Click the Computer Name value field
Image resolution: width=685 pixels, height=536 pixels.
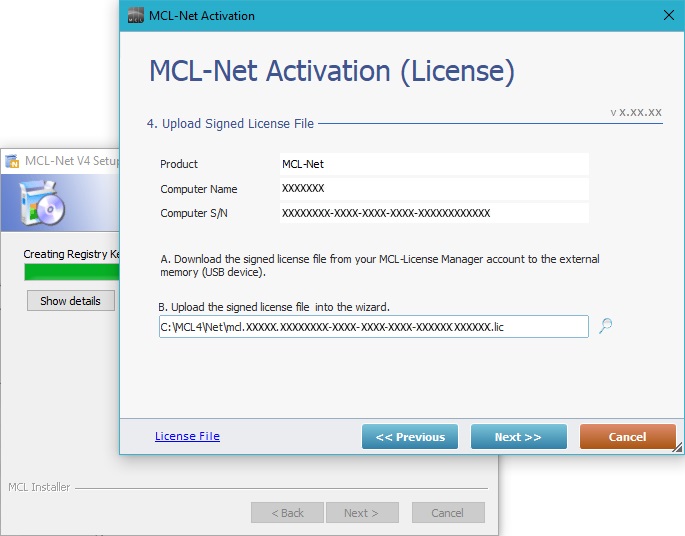tap(433, 188)
